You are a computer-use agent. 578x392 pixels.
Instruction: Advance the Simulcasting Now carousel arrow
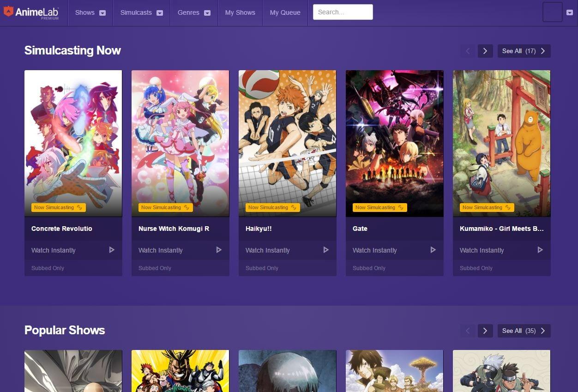point(485,51)
